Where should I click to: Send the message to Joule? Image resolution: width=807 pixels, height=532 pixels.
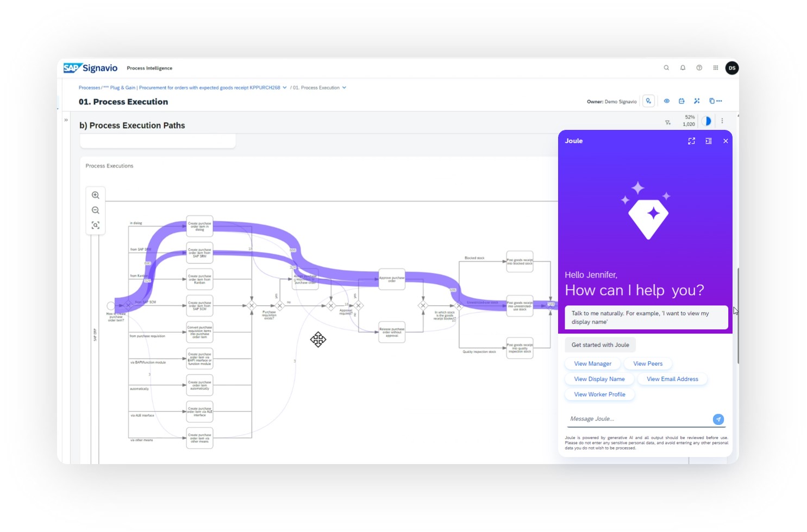718,419
